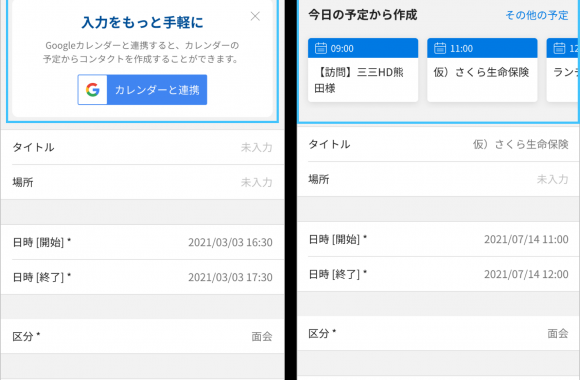Click 入力をもっと手軽に heading

pos(142,23)
